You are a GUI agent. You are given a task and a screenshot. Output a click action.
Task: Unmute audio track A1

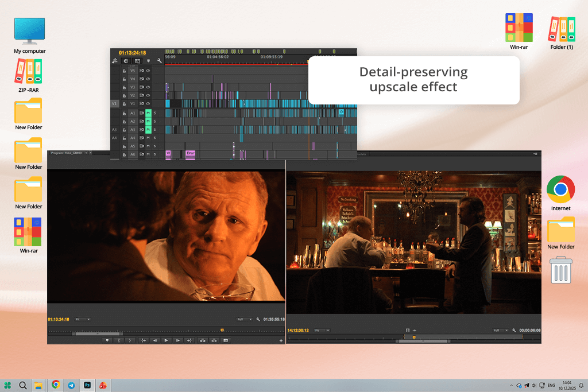point(148,113)
